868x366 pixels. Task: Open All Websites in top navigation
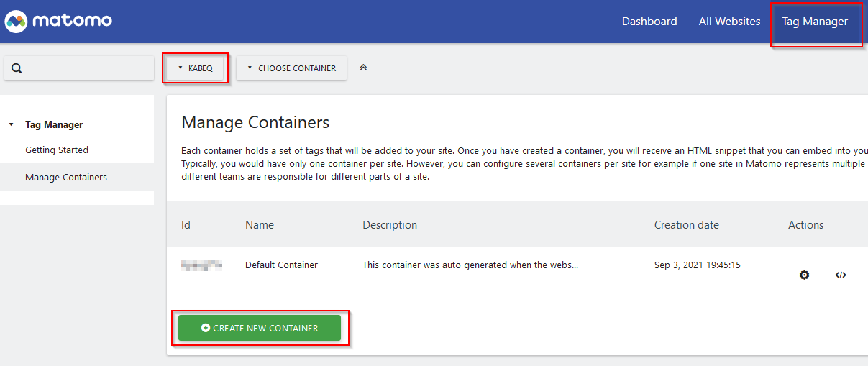click(729, 22)
